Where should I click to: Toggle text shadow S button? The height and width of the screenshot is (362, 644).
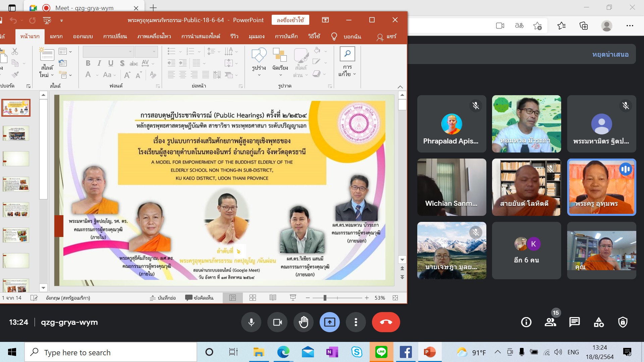click(x=122, y=63)
